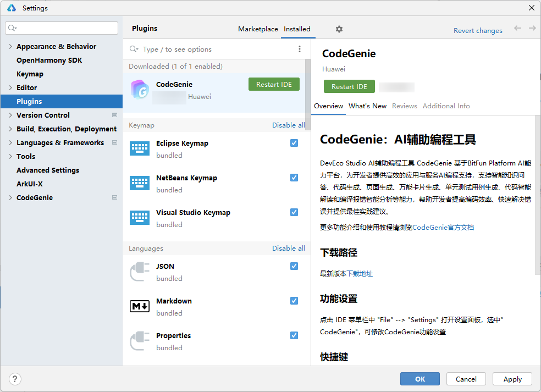The image size is (541, 392).
Task: Close the Settings dialog window
Action: click(532, 8)
